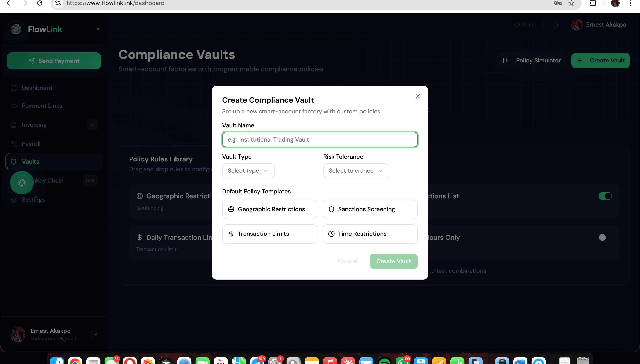The height and width of the screenshot is (364, 640).
Task: Open the Chrome three-dot menu
Action: [x=631, y=3]
